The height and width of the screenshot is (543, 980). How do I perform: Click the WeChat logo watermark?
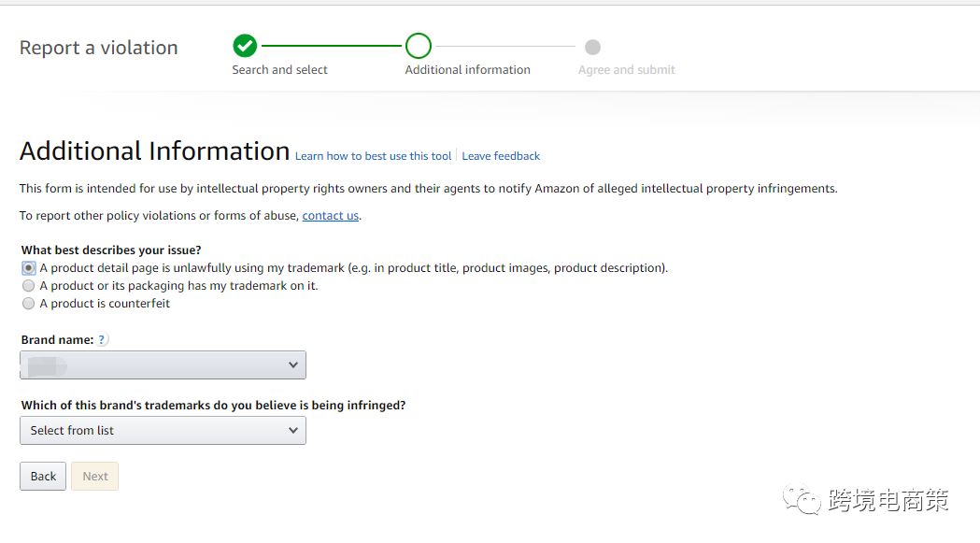(802, 500)
